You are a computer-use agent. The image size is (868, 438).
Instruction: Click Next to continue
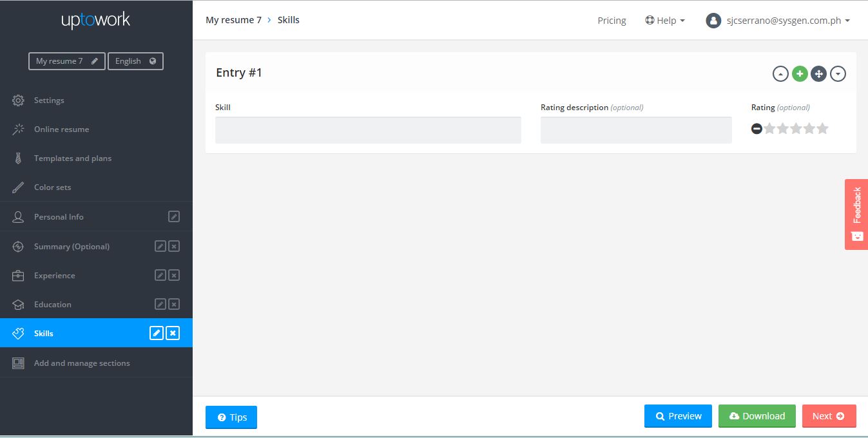click(x=829, y=416)
